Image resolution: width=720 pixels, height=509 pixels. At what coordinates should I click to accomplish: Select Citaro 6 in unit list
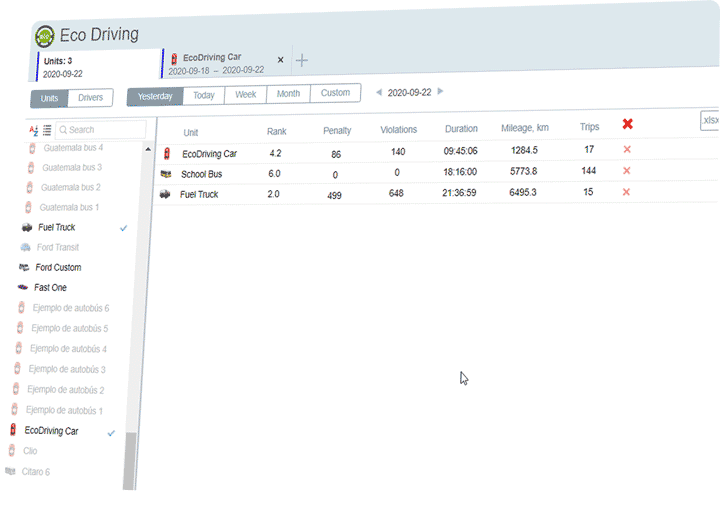click(x=35, y=472)
